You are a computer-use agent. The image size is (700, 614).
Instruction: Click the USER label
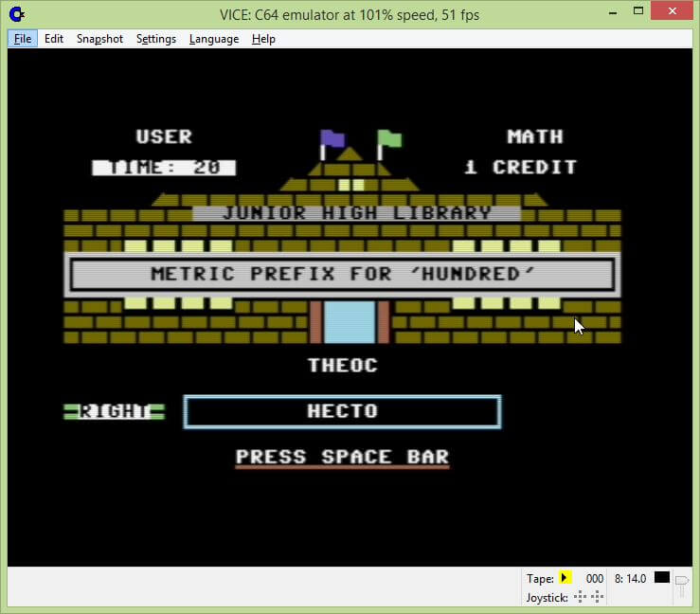tap(164, 136)
